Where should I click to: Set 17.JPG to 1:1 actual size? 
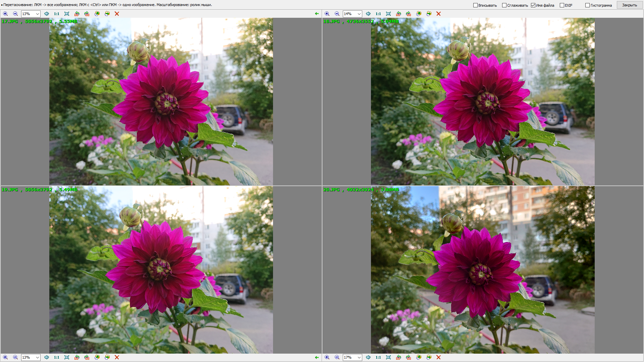56,14
